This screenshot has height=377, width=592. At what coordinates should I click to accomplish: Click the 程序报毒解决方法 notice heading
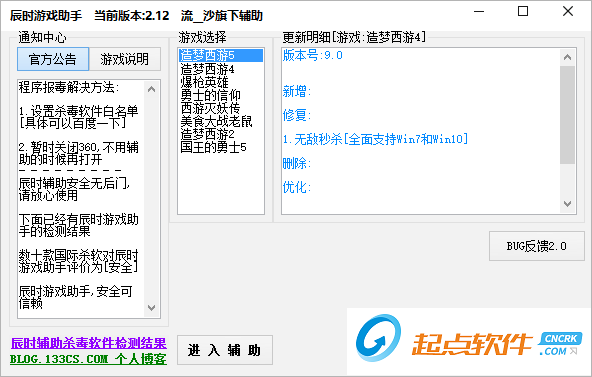(69, 88)
